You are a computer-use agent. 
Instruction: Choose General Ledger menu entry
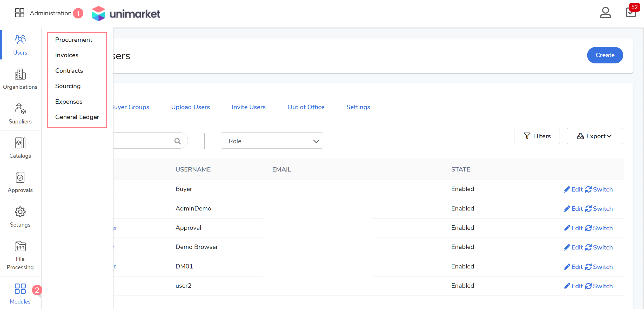(77, 117)
